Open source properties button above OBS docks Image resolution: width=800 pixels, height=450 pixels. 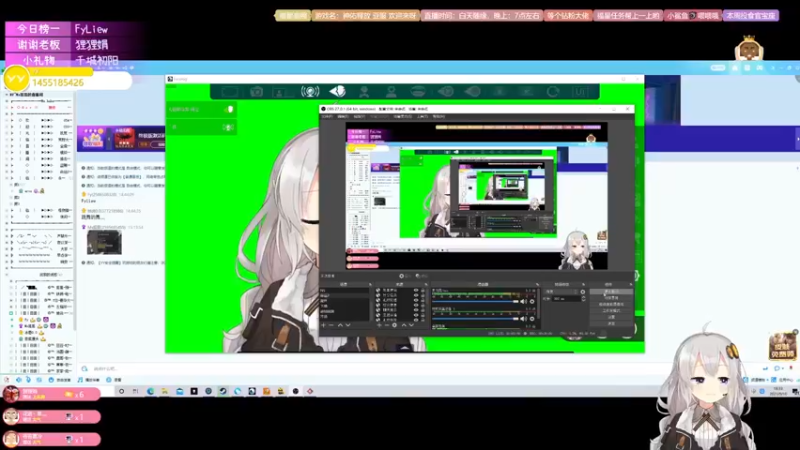(x=405, y=276)
